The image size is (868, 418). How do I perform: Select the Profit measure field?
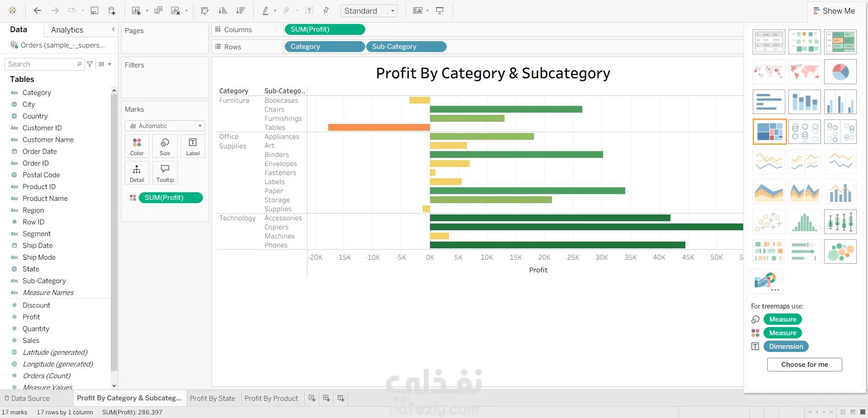click(x=31, y=317)
